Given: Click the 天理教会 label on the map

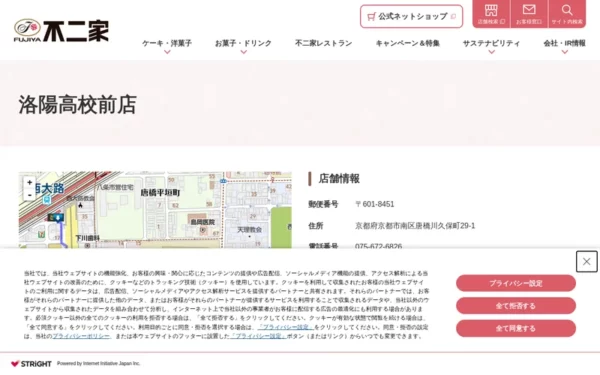Looking at the screenshot, I should point(249,230).
